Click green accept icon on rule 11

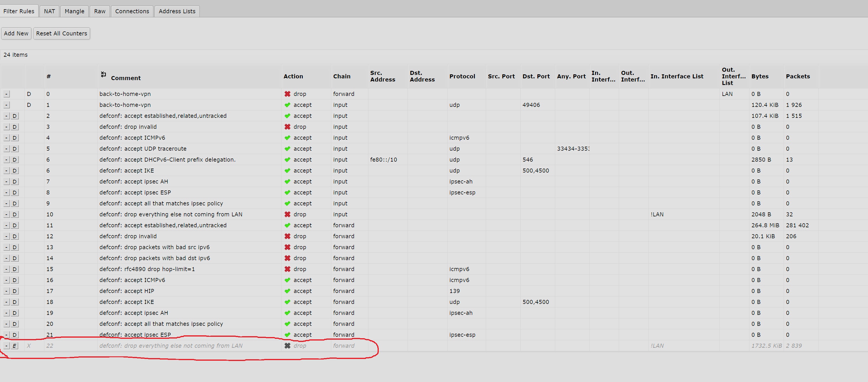click(x=287, y=225)
